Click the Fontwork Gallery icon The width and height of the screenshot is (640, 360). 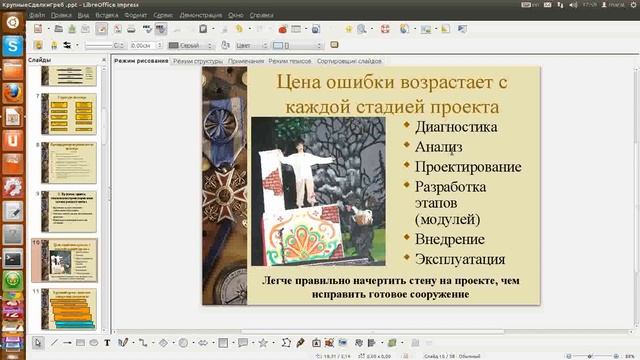316,343
